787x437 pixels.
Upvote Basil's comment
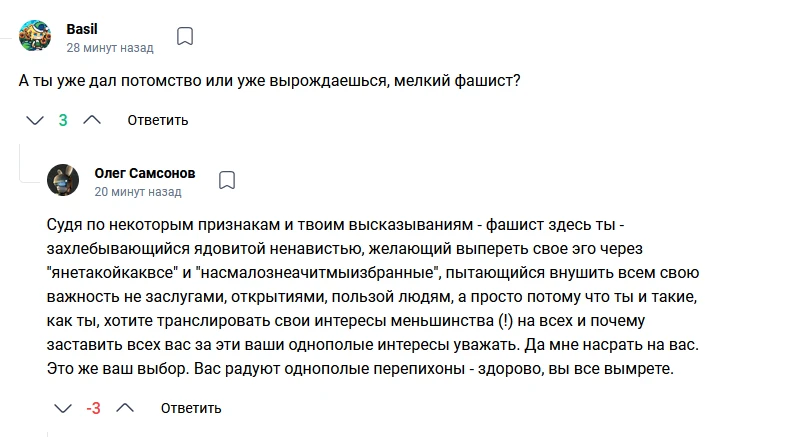coord(91,120)
